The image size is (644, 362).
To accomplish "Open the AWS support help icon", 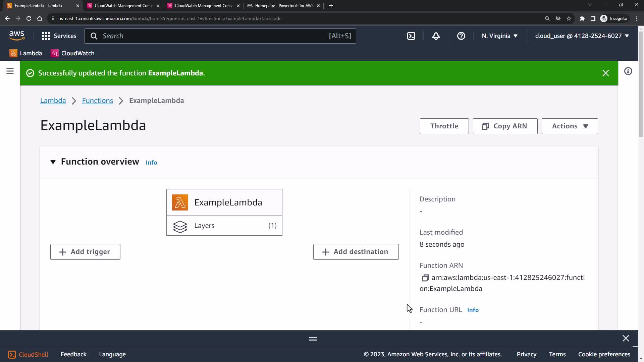I will (x=461, y=36).
